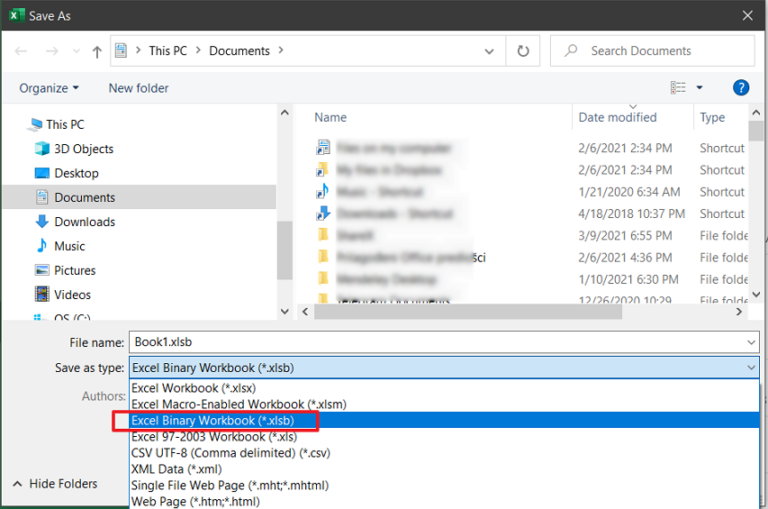Click the Forward navigation arrow

pyautogui.click(x=51, y=51)
